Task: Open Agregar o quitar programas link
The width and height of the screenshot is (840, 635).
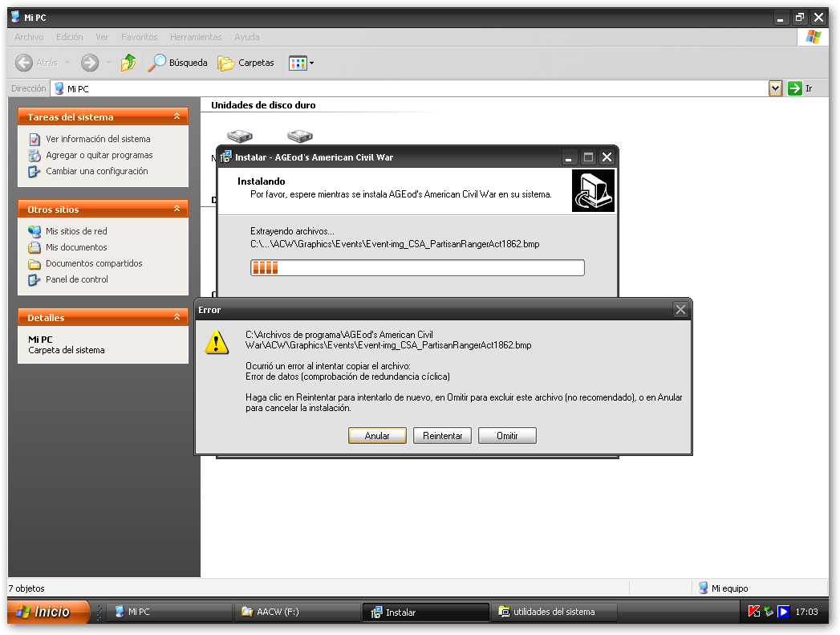Action: point(99,155)
